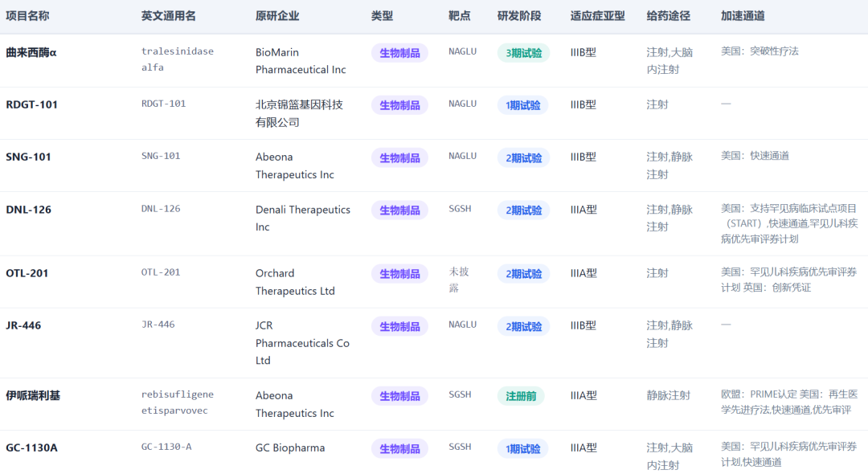Click Abeona Therapeutics Inc in SNG-101 row
The width and height of the screenshot is (868, 474).
click(x=294, y=166)
